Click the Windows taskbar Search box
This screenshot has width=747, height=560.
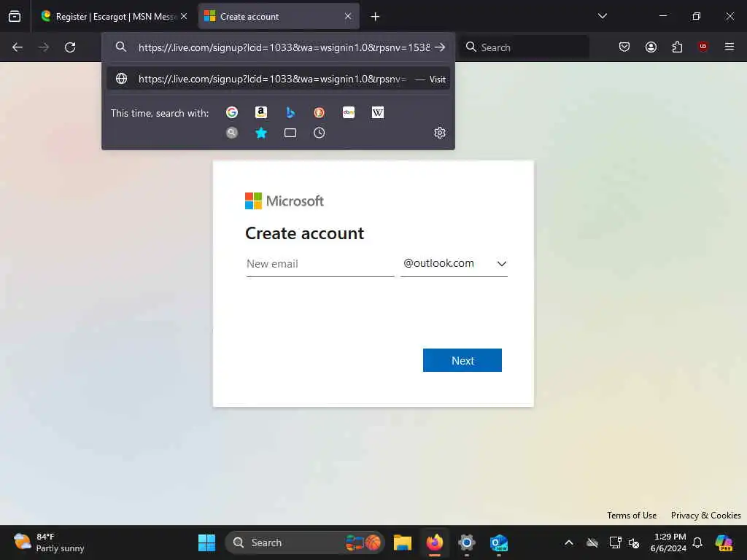click(x=305, y=542)
